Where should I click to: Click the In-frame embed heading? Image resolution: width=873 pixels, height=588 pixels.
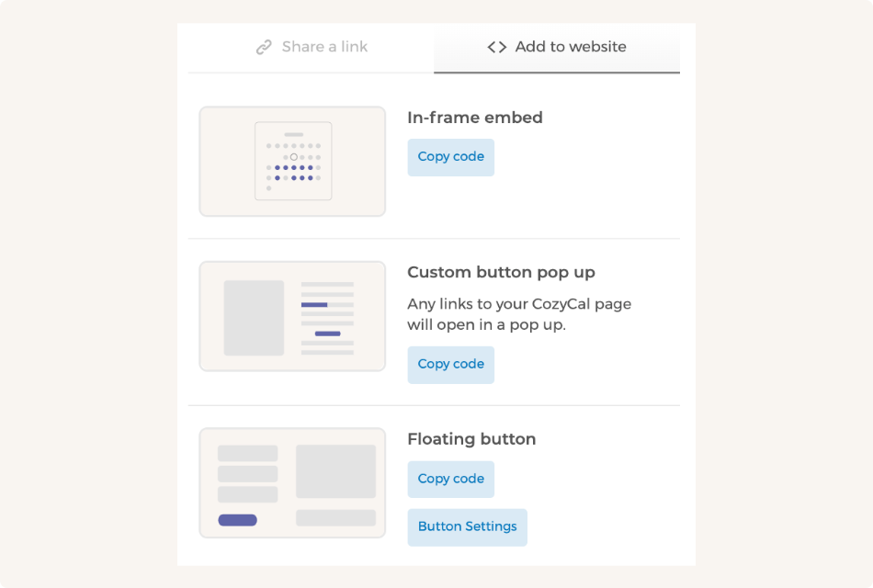pos(474,118)
